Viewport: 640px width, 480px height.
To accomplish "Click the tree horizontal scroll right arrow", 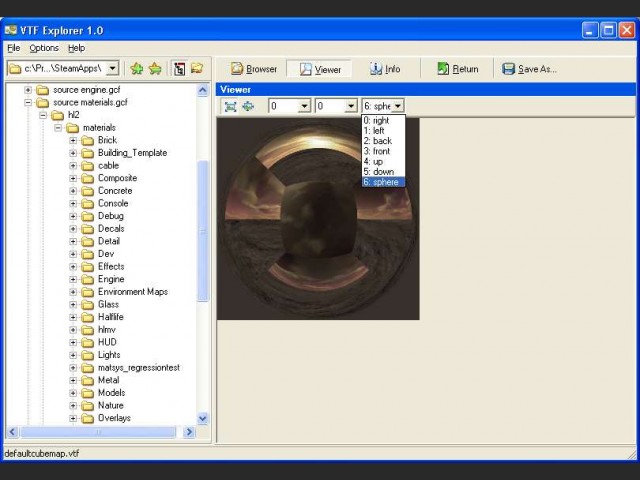I will (x=189, y=432).
